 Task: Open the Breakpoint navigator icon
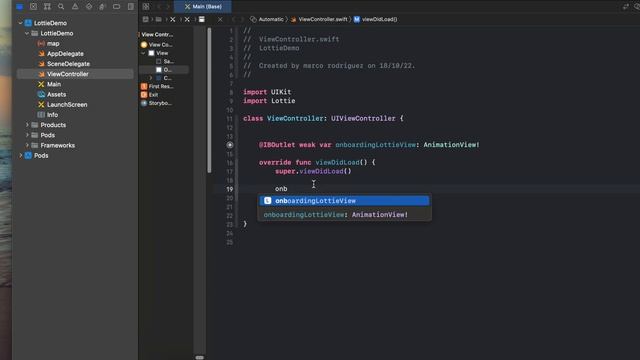click(116, 7)
